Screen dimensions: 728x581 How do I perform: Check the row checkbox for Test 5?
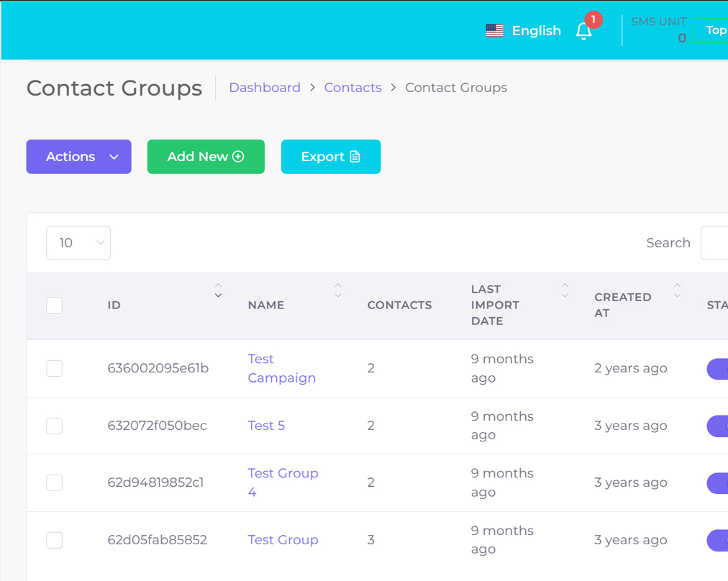pos(54,425)
